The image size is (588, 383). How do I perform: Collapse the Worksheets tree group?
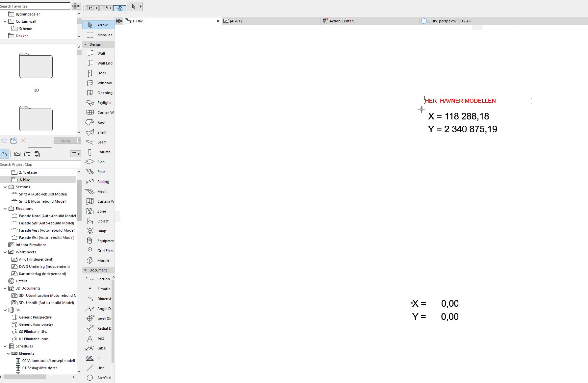tap(5, 252)
